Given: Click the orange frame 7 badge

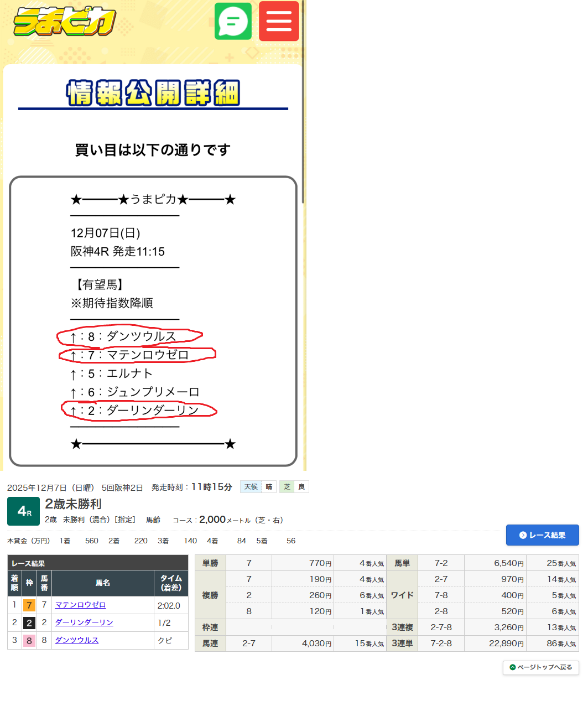Looking at the screenshot, I should coord(29,605).
